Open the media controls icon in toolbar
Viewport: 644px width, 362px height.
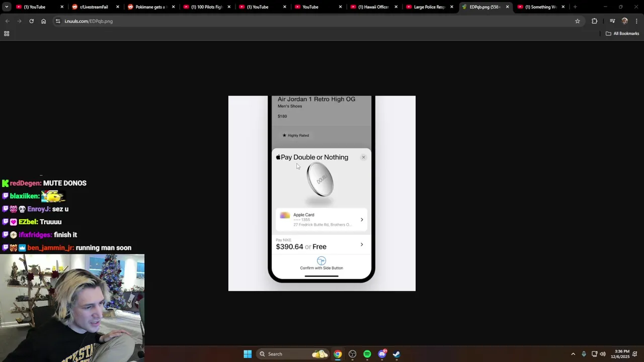(x=612, y=21)
